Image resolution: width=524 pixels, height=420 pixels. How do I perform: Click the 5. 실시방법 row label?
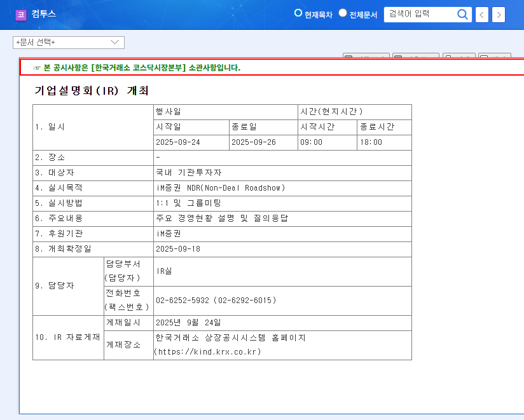point(93,203)
